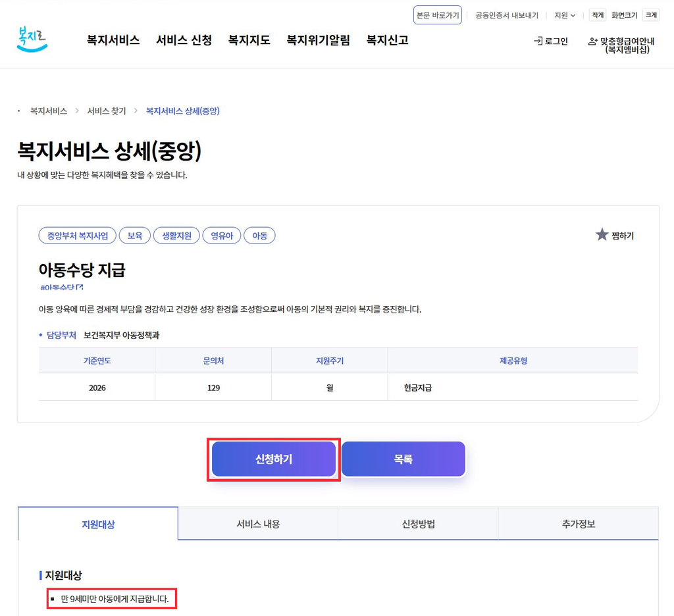Open the 복지위기알림 main menu

click(319, 40)
